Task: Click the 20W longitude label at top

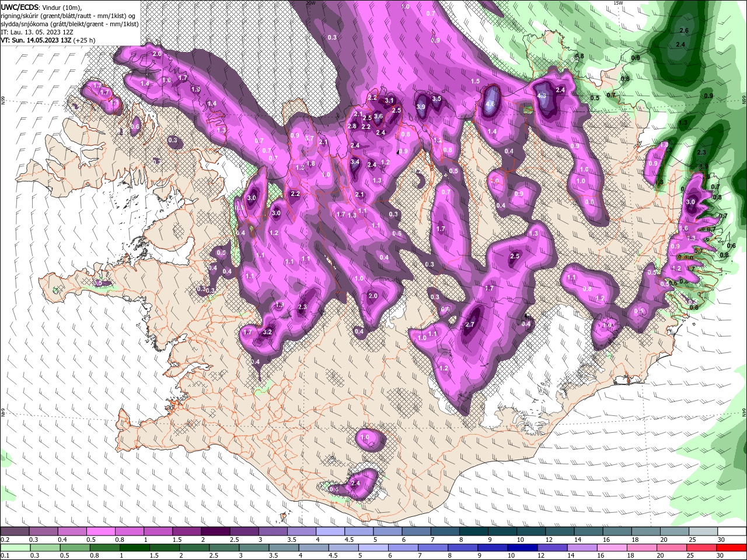Action: (310, 2)
